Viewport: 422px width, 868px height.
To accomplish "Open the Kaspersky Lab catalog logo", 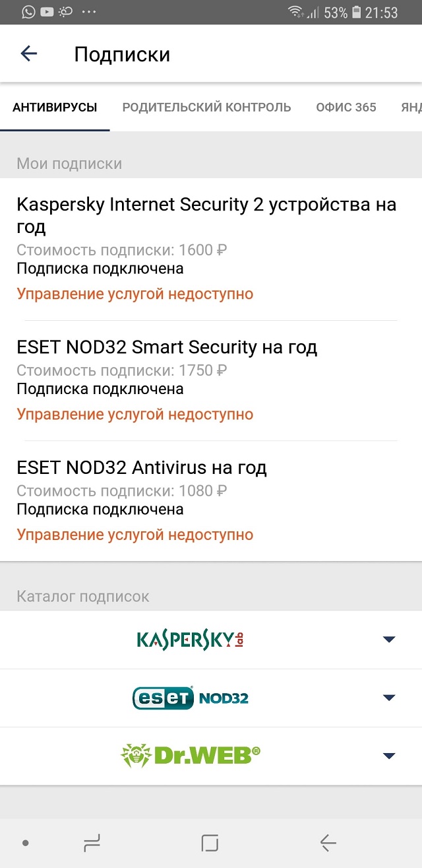I will (x=191, y=638).
